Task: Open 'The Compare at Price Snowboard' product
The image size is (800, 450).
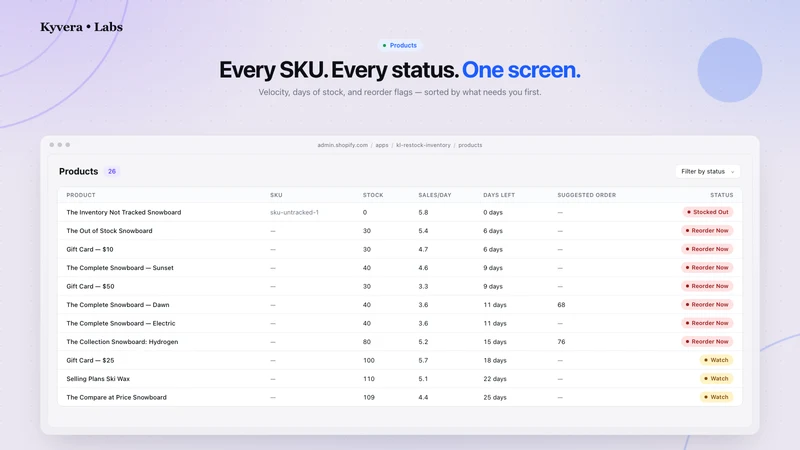Action: coord(116,397)
